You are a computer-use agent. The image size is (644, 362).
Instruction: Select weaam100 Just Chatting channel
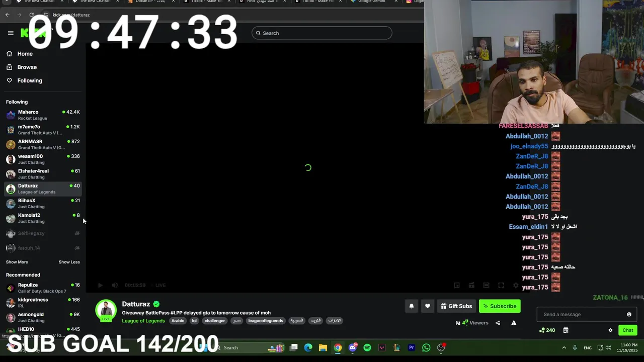click(x=43, y=159)
